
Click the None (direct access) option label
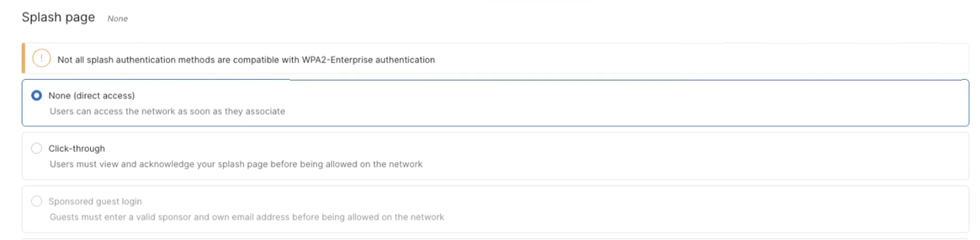(92, 96)
